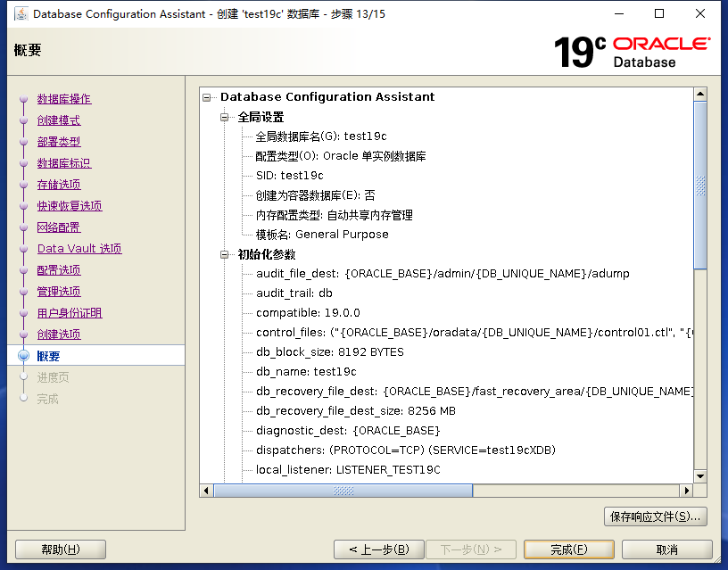728x570 pixels.
Task: Click the horizontal scrollbar left arrow
Action: pos(206,491)
